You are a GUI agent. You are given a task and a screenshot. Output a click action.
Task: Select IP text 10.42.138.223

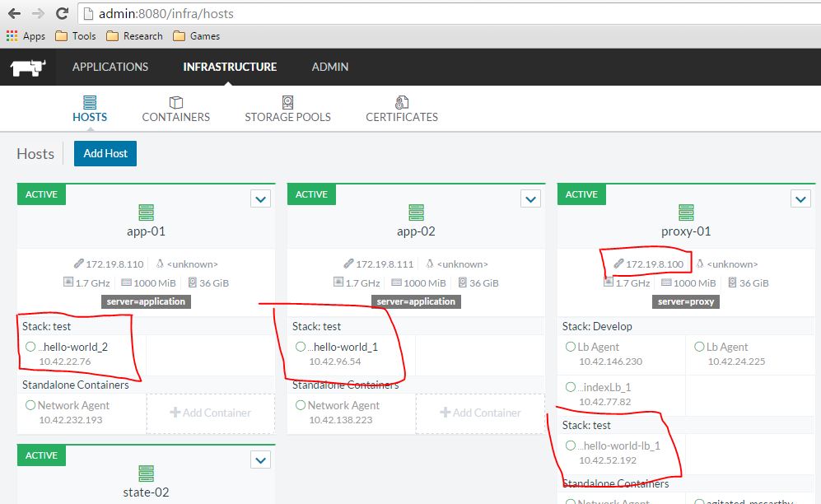coord(341,420)
